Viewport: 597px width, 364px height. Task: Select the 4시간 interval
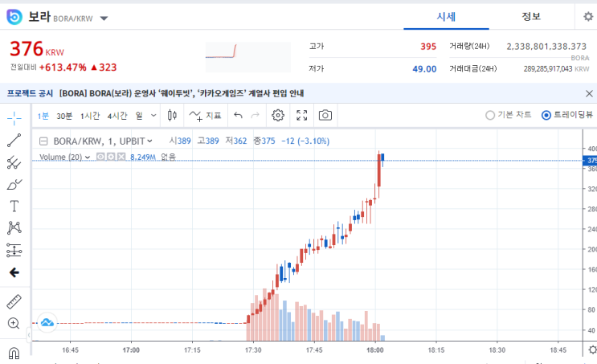pos(117,116)
